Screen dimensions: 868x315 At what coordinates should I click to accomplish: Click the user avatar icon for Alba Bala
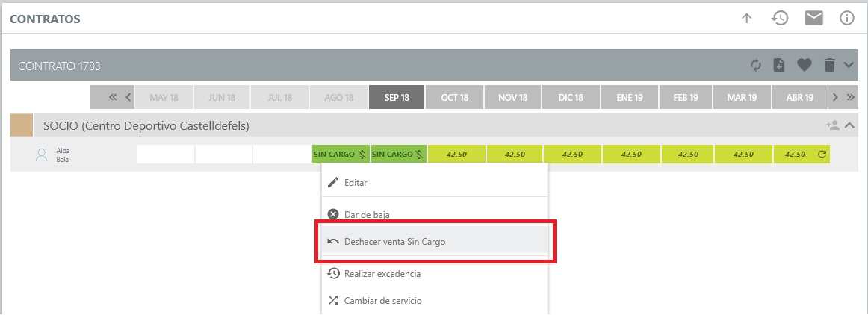[42, 155]
